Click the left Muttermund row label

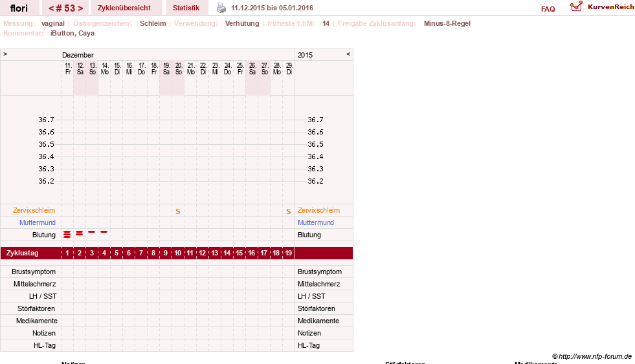(x=38, y=222)
